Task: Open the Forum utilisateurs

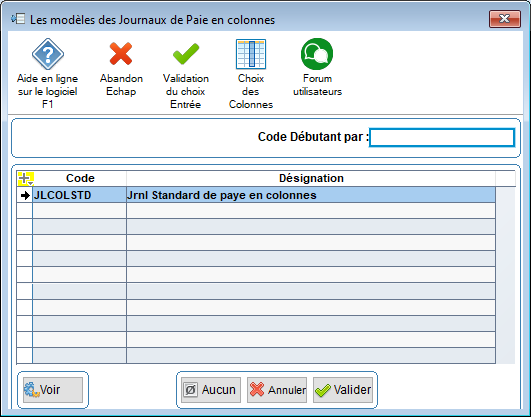Action: click(x=317, y=67)
